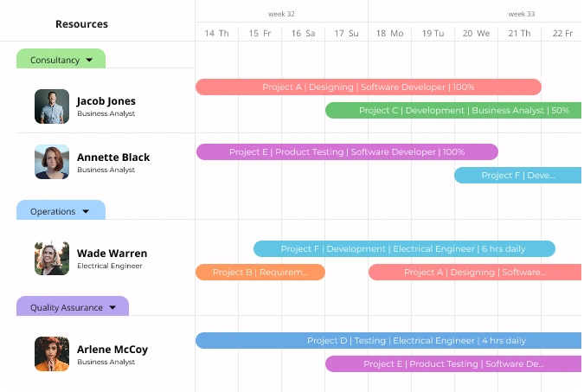Open Jacob Jones resource name

(106, 101)
